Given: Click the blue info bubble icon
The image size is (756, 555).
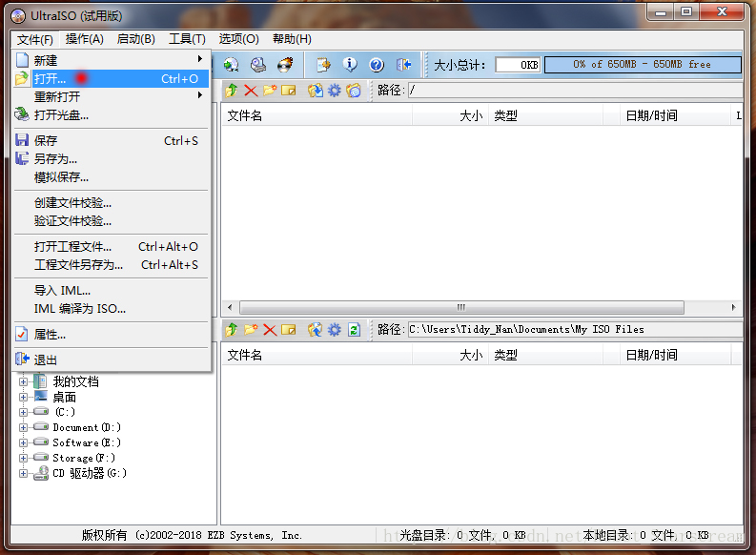Looking at the screenshot, I should 350,65.
